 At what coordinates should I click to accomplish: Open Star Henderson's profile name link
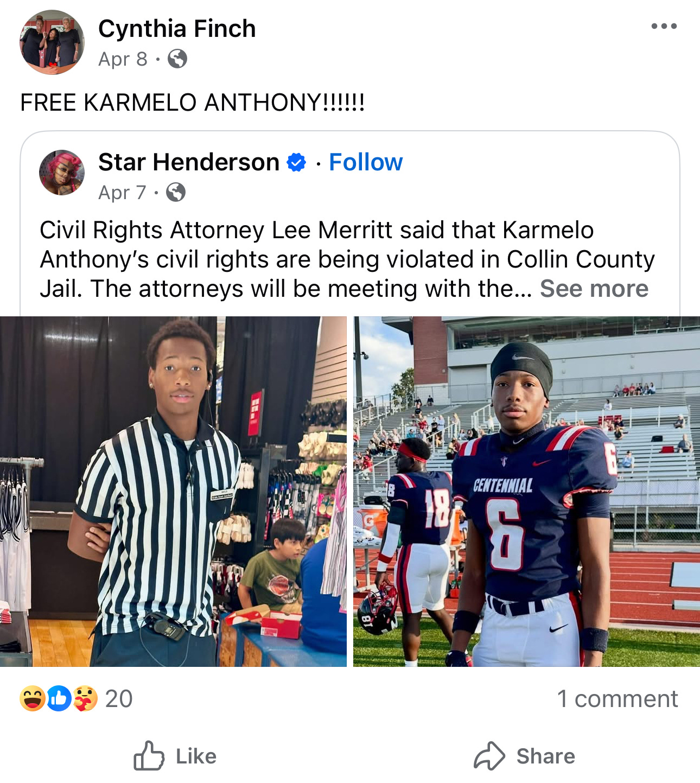point(189,162)
